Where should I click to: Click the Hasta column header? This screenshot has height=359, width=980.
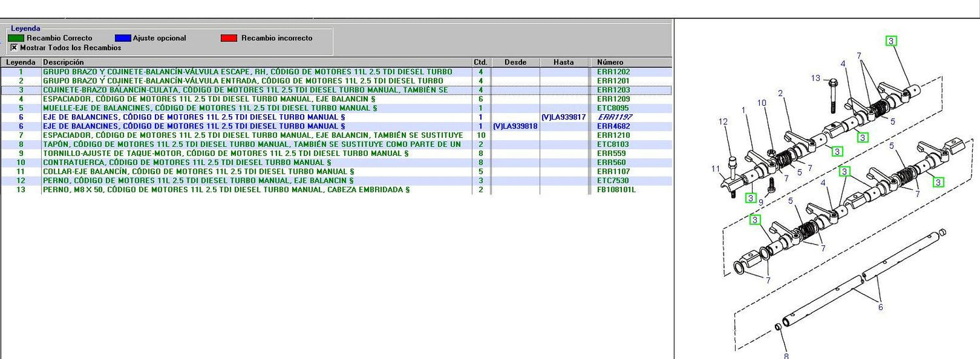563,62
